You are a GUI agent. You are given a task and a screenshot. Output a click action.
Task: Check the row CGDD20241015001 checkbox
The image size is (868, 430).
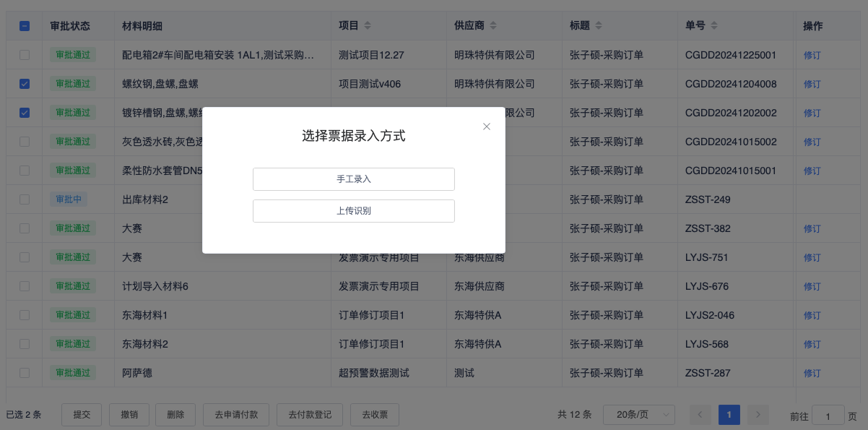[x=25, y=171]
